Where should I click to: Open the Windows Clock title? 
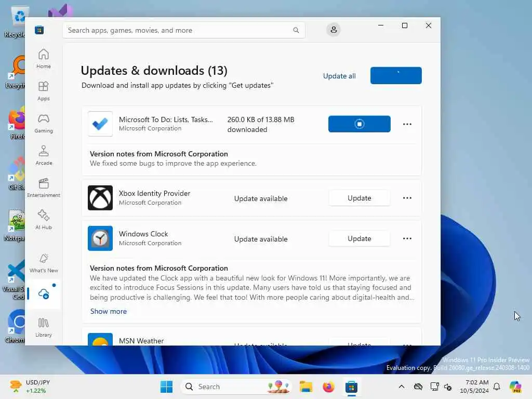point(143,234)
